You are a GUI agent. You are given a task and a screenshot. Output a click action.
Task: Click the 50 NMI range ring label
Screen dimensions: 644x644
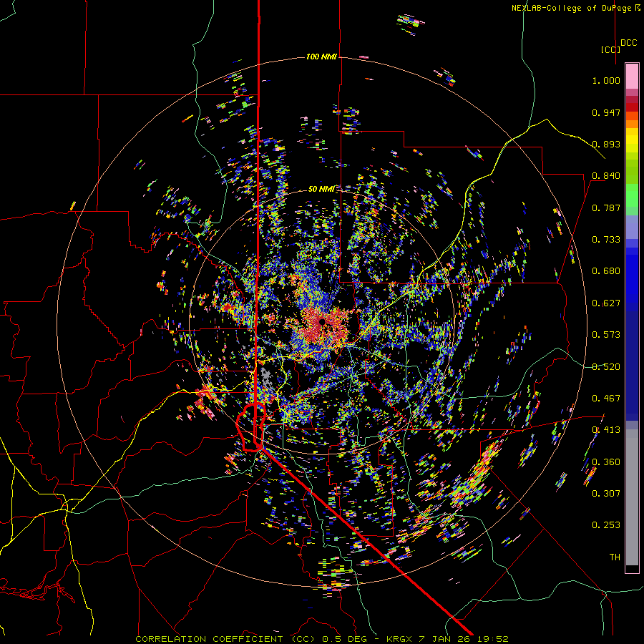(x=321, y=189)
